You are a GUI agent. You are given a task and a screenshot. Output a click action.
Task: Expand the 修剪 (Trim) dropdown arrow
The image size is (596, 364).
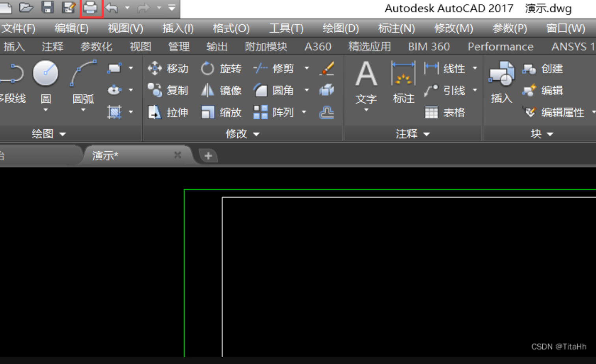click(307, 68)
